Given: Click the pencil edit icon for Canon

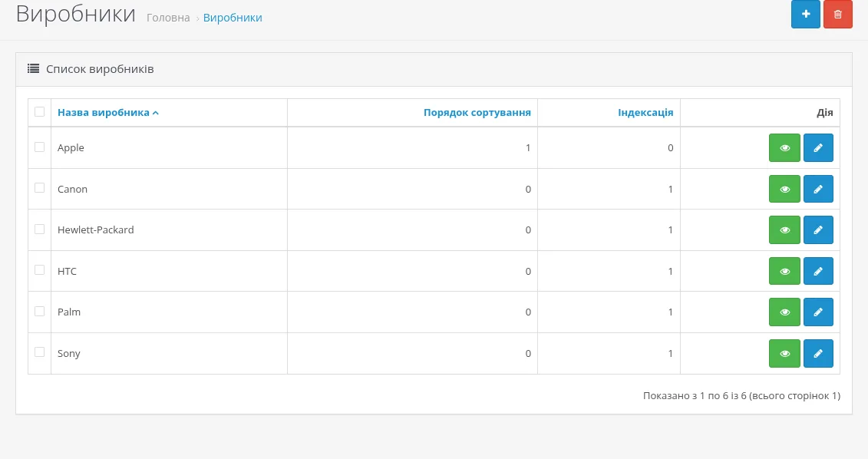Looking at the screenshot, I should tap(818, 190).
